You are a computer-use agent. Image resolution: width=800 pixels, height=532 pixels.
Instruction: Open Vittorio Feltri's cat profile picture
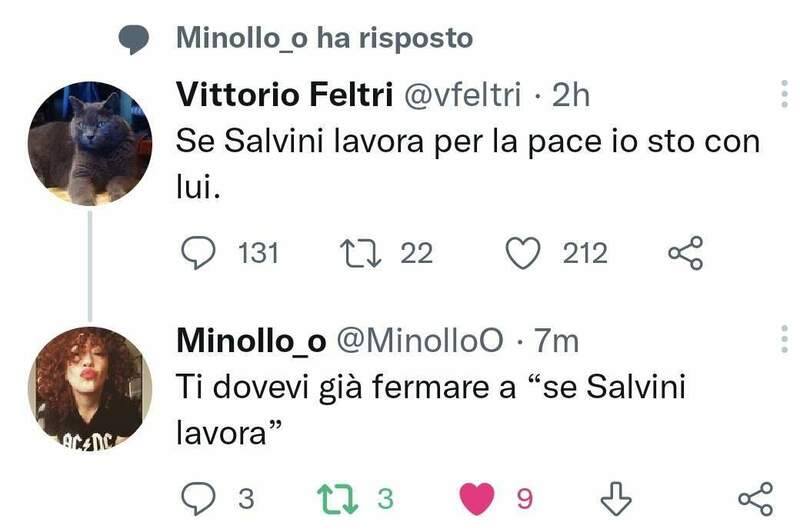[x=90, y=143]
